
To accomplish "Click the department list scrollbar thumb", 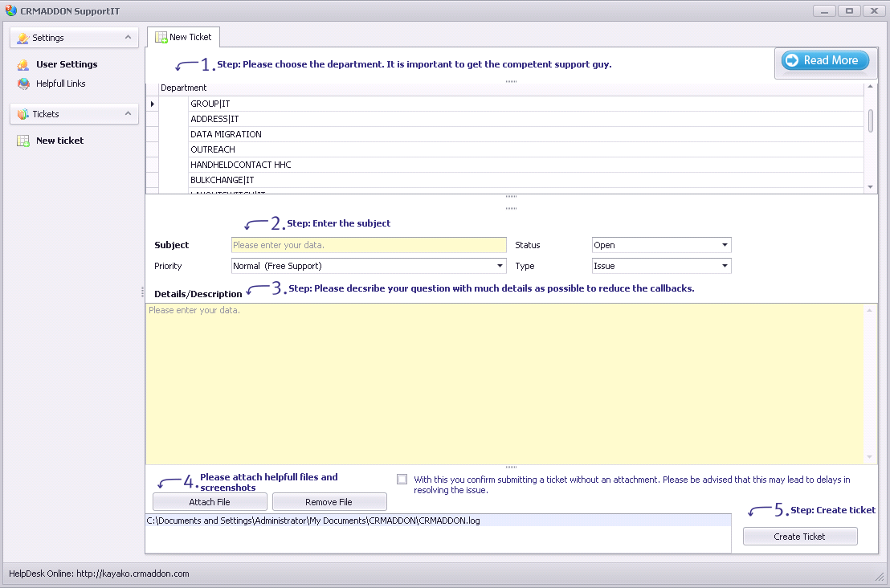I will pyautogui.click(x=870, y=120).
